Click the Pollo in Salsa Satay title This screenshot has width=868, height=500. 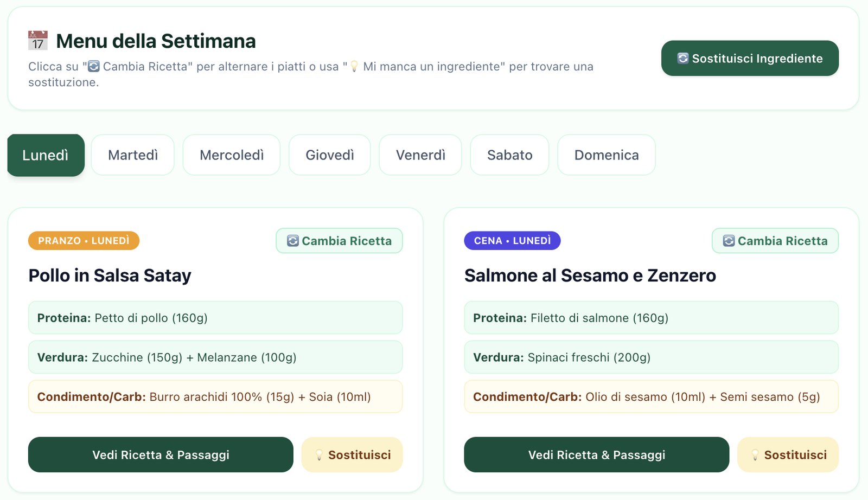pos(110,275)
